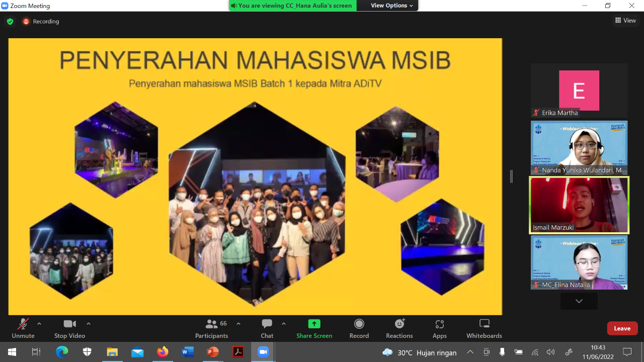
Task: Click the View layout button
Action: (x=625, y=21)
